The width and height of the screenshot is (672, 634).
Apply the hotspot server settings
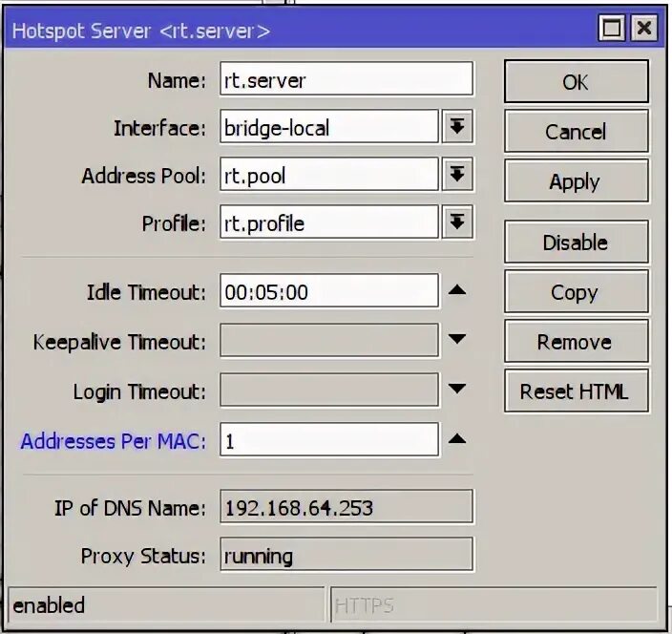click(577, 180)
